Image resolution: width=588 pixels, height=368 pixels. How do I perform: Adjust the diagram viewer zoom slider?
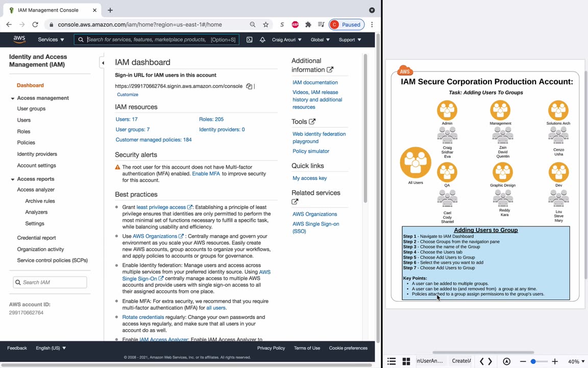(x=533, y=361)
